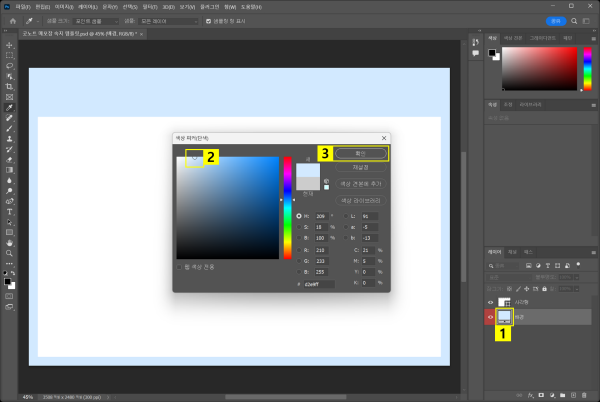Viewport: 600px width, 402px height.
Task: Select the Crop tool
Action: tap(9, 86)
